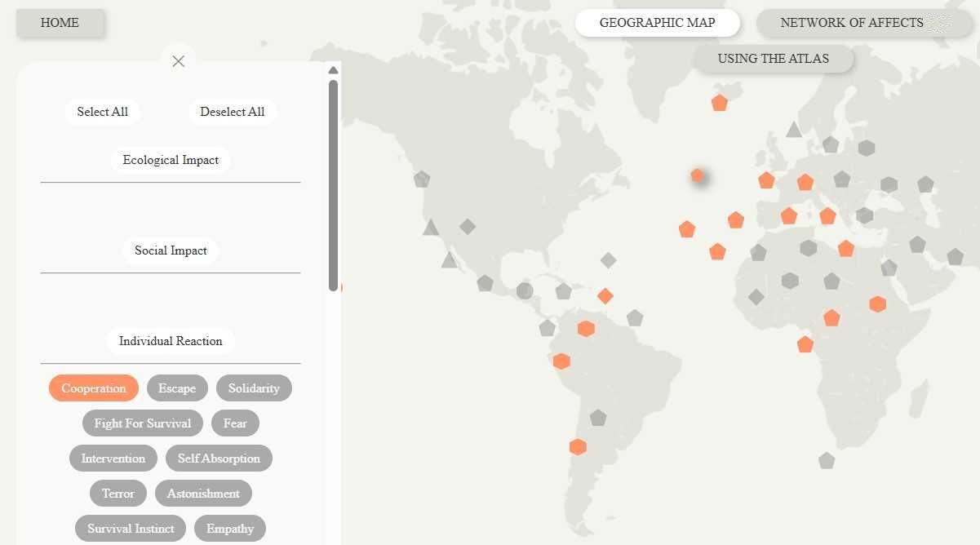Toggle the Solidarity filter tag
Viewport: 980px width, 545px height.
pos(254,388)
